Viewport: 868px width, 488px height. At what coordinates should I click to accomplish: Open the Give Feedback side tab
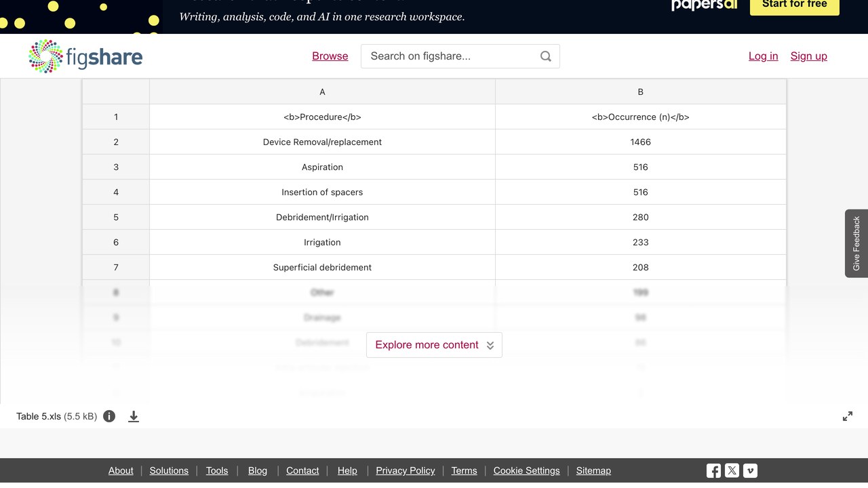click(856, 243)
